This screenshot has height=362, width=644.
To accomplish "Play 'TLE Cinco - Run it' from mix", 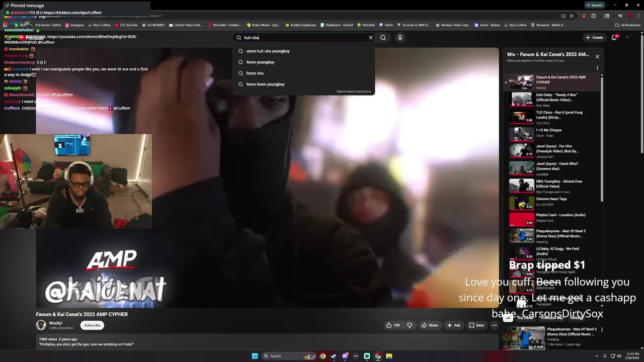I will [552, 117].
